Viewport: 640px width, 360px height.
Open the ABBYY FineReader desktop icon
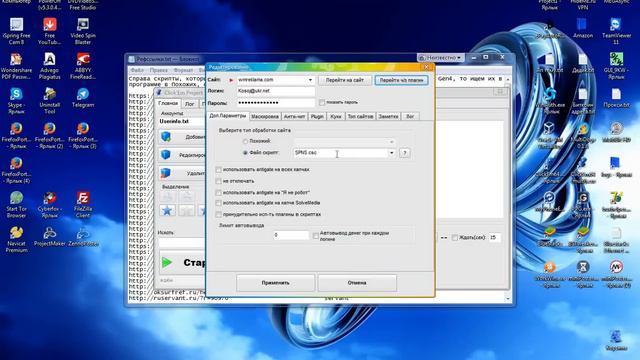click(83, 66)
